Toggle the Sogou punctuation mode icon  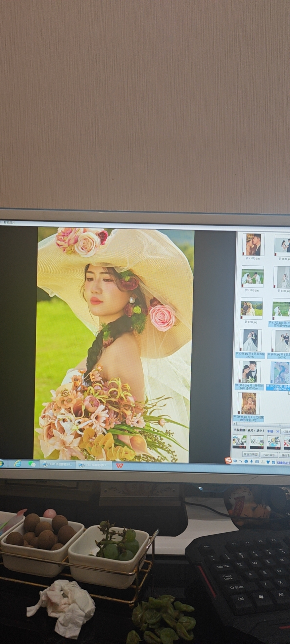point(240,462)
